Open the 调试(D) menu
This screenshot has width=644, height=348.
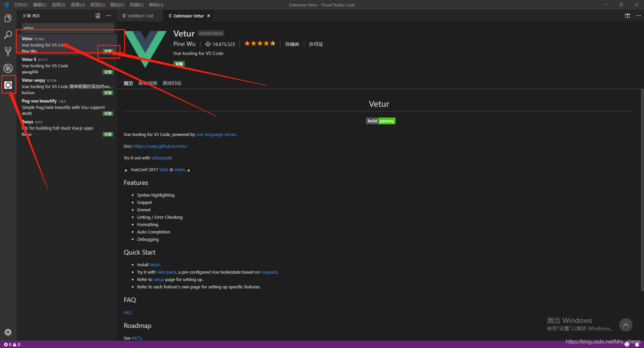click(117, 5)
